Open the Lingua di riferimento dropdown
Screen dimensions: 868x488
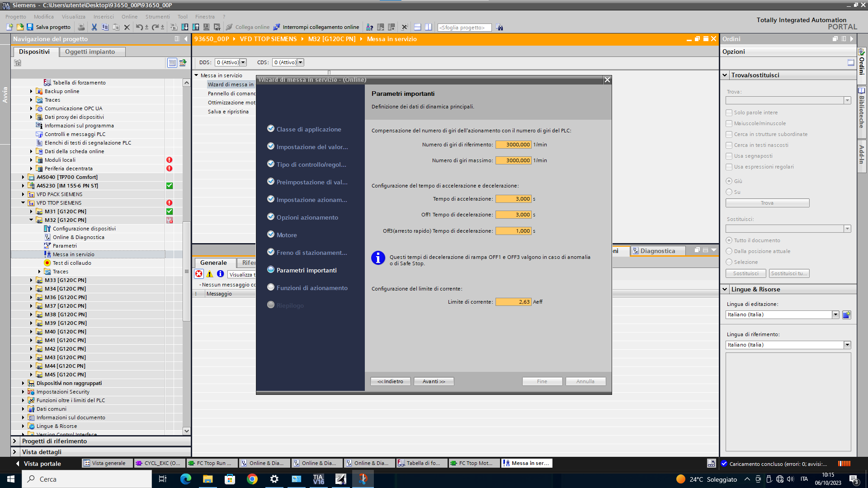click(x=847, y=345)
